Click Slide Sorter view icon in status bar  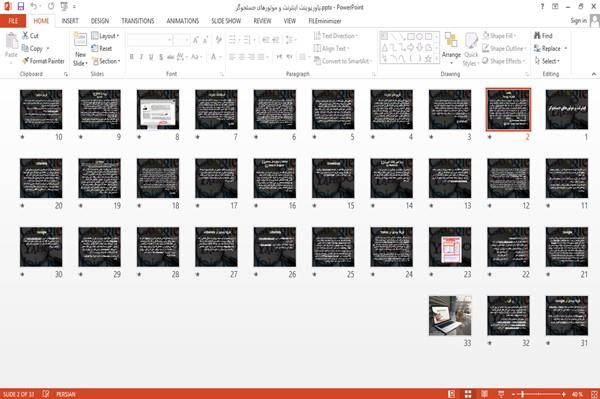468,394
